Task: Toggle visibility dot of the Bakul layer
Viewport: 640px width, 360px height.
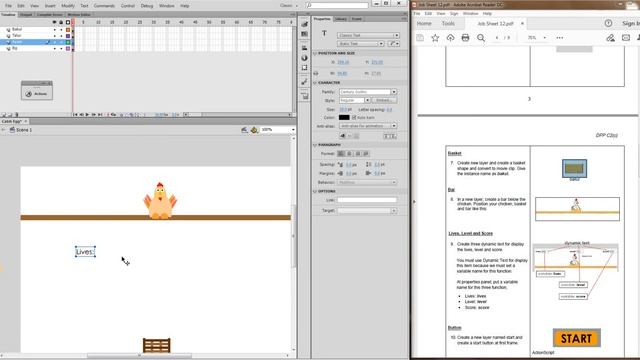Action: click(x=55, y=29)
